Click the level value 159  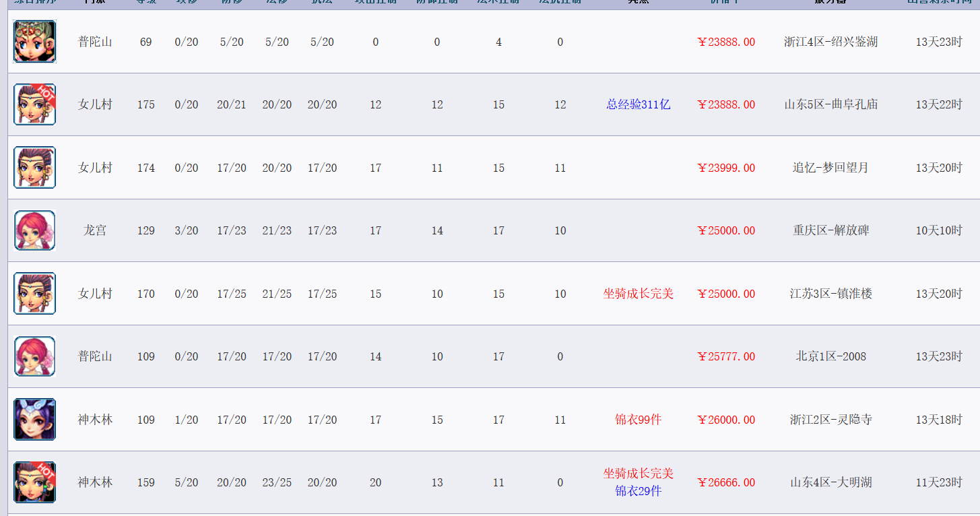tap(146, 482)
